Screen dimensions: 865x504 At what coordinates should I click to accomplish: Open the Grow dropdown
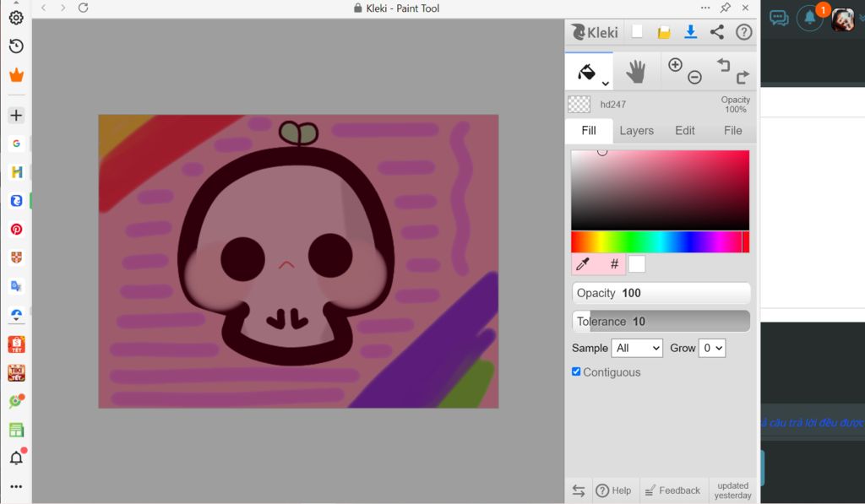click(711, 348)
